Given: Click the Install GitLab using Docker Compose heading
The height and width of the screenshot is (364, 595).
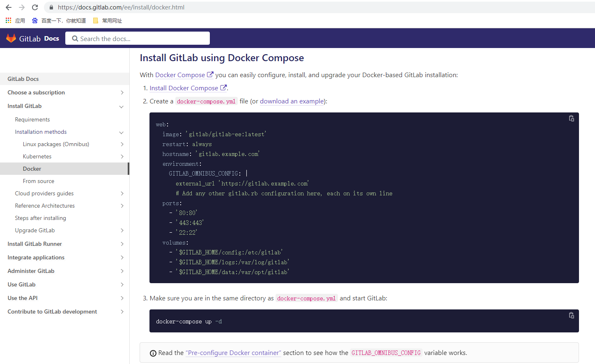Looking at the screenshot, I should 222,58.
